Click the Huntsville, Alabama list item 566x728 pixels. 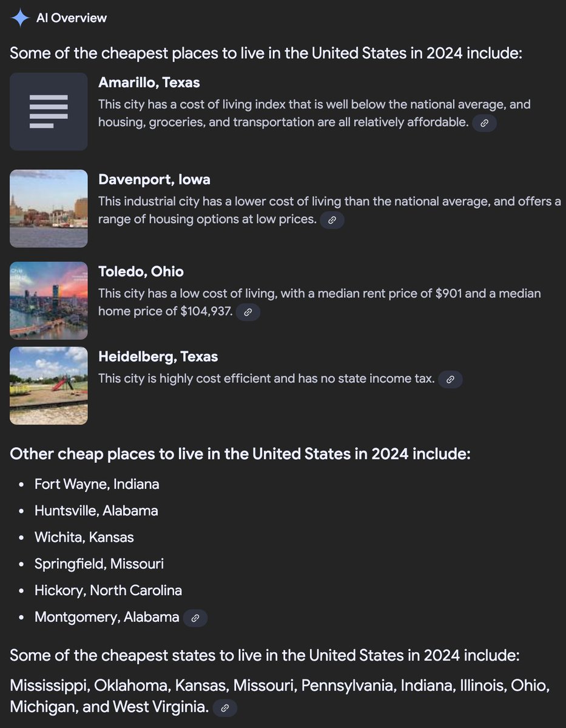tap(96, 511)
